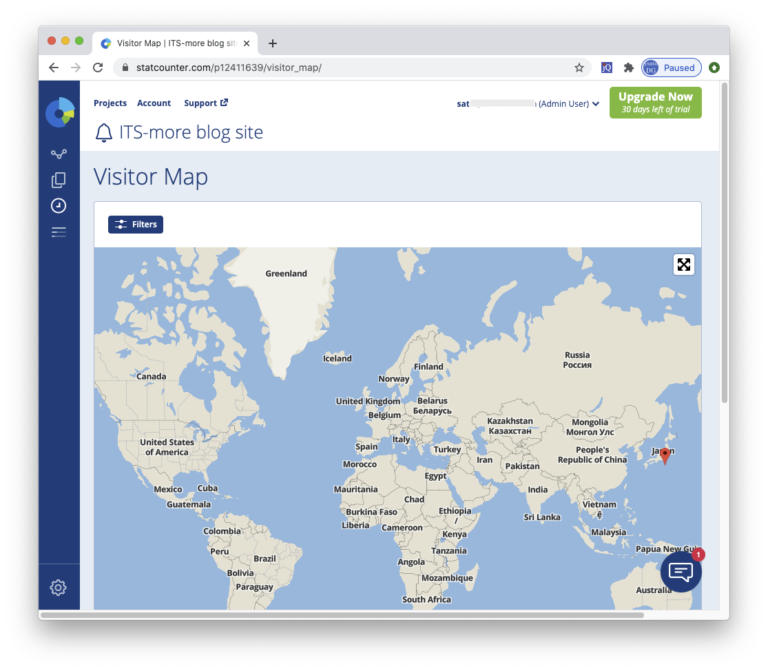Expand the map to fullscreen
The image size is (768, 671).
pyautogui.click(x=684, y=265)
